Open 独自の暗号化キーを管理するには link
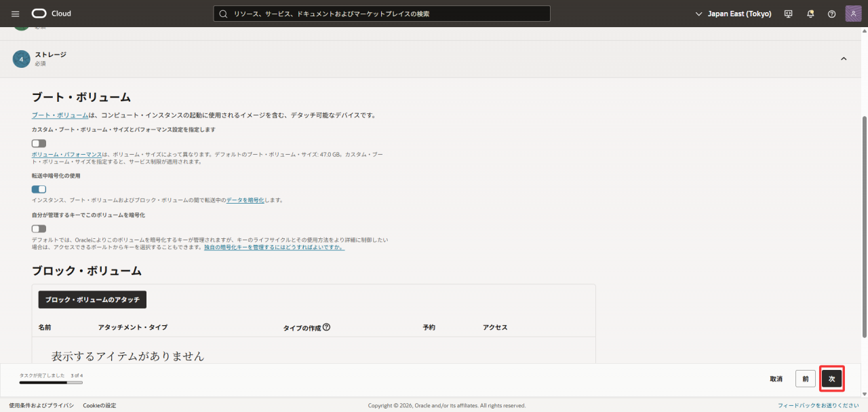 274,248
